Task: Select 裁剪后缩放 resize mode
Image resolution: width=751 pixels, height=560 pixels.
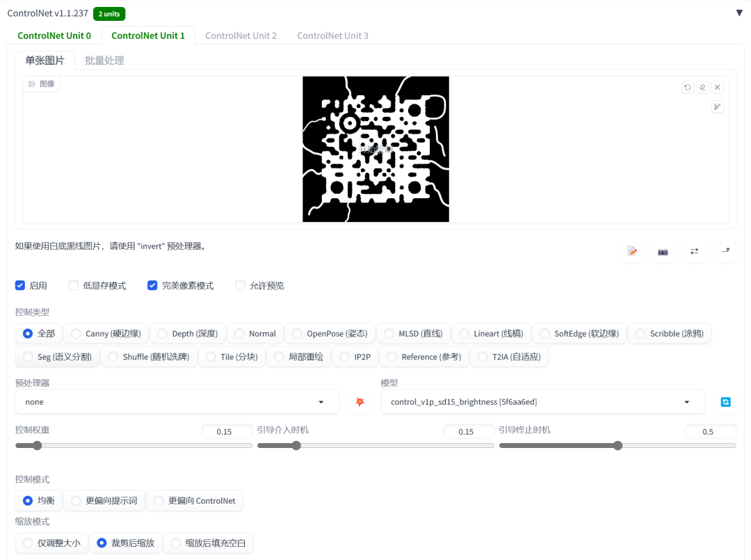Action: point(125,543)
